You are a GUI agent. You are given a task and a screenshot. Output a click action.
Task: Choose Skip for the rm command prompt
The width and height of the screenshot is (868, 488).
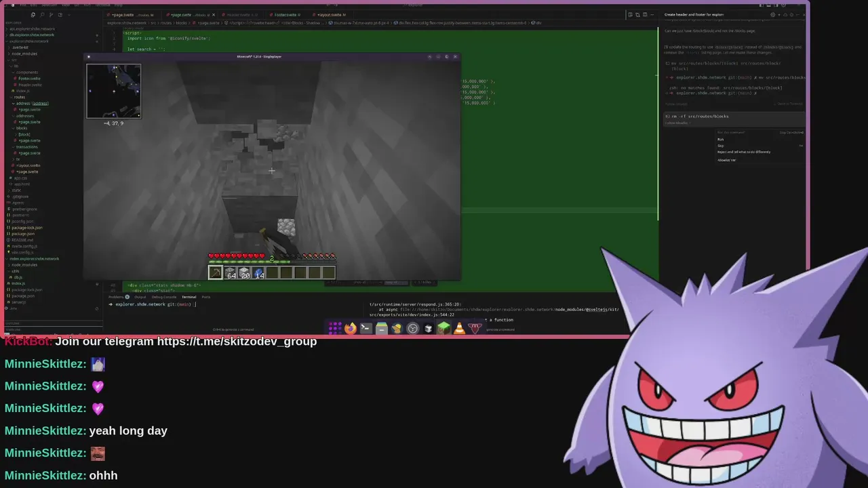coord(720,146)
